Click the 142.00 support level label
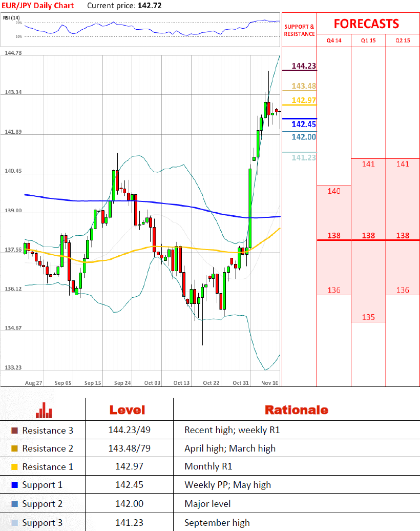 pos(304,137)
